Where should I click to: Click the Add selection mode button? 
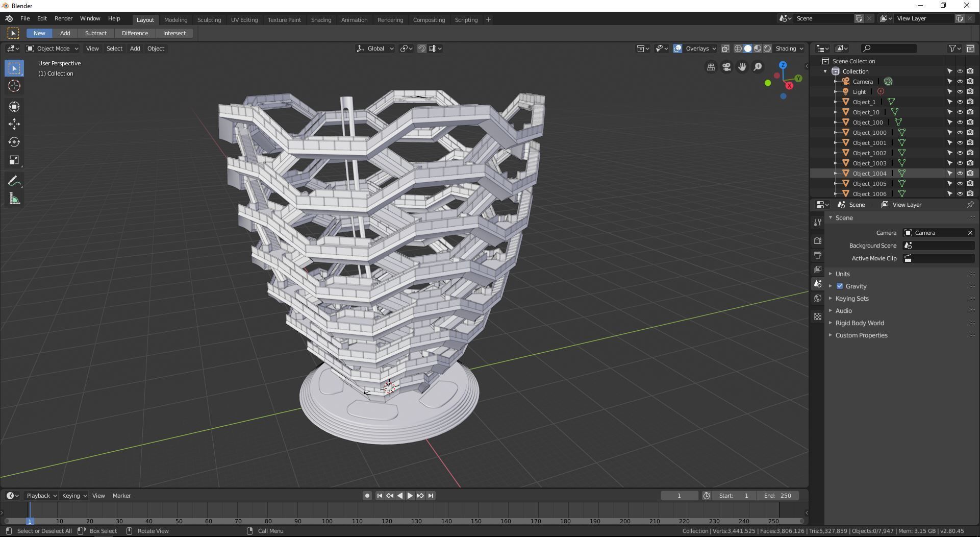(x=65, y=33)
